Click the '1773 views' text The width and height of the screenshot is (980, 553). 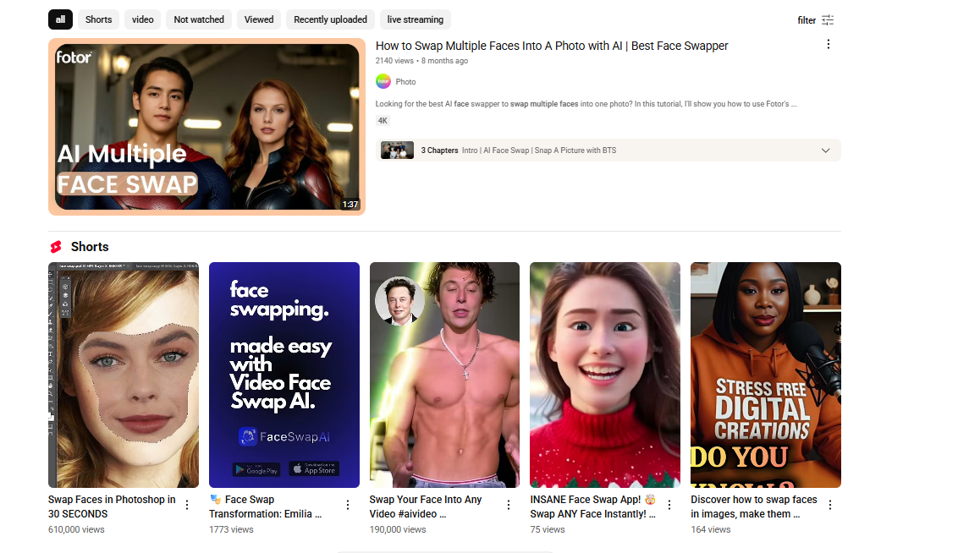tap(231, 529)
